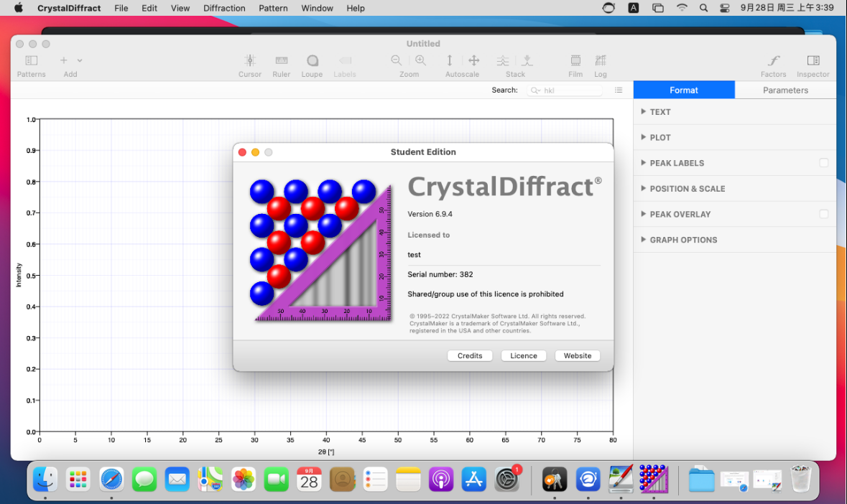Open Control Center in menu bar
Viewport: 847px width, 504px height.
tap(725, 8)
